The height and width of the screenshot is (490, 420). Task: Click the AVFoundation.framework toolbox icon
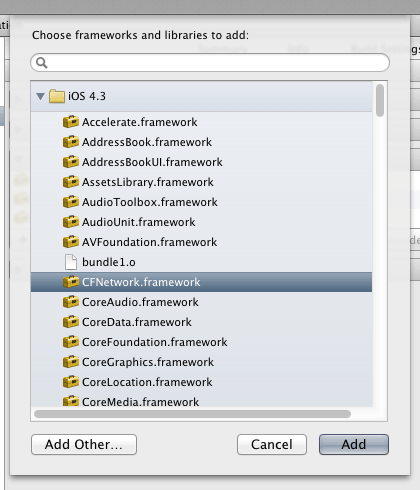(71, 242)
